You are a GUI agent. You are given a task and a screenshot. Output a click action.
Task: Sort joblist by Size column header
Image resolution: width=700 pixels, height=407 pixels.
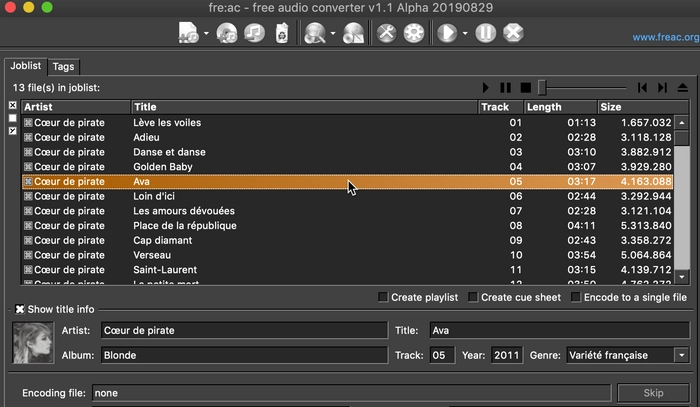coord(643,107)
